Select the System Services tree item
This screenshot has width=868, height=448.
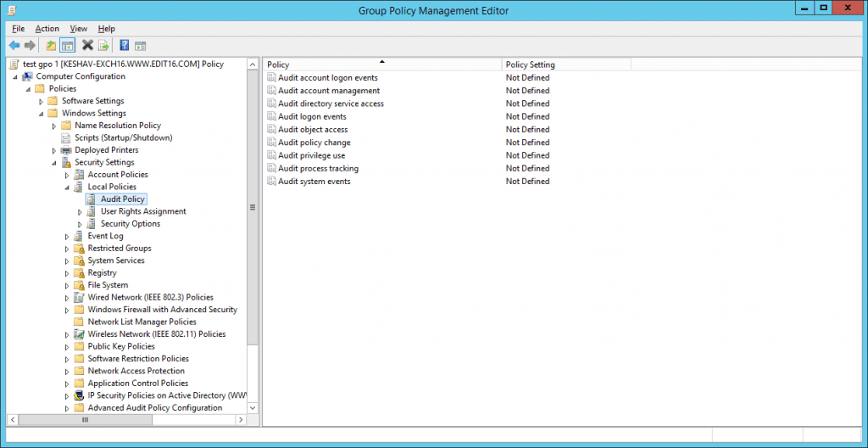pos(116,260)
